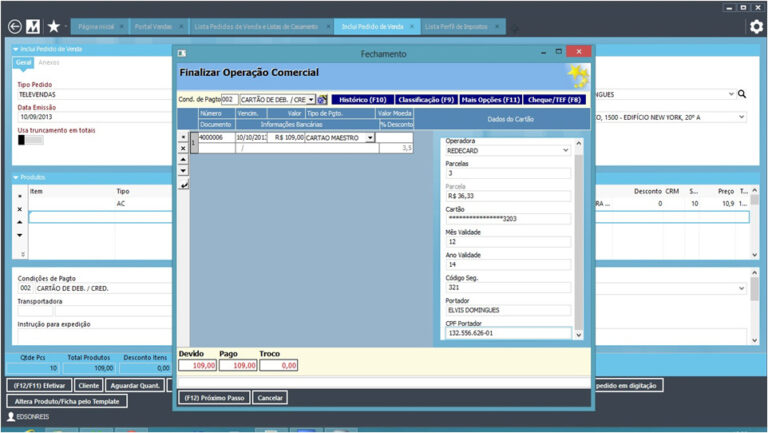Click the search magnifier icon
Viewport: 768px width, 433px height.
pos(742,94)
